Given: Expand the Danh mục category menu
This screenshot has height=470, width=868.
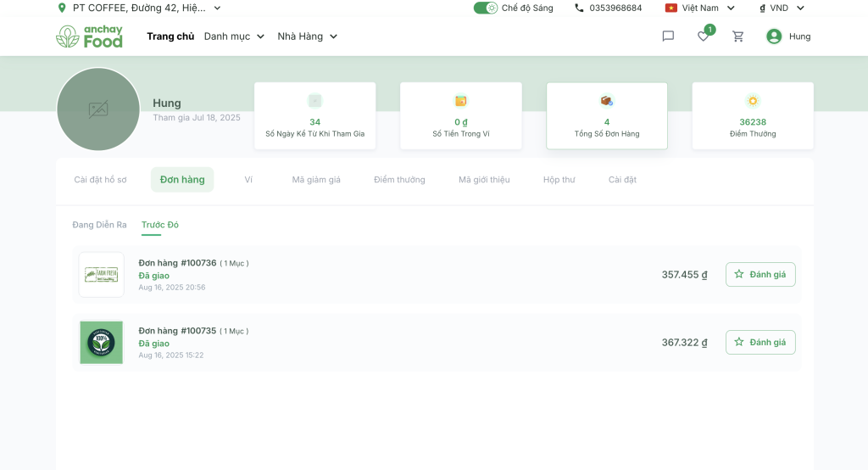Looking at the screenshot, I should coord(234,36).
